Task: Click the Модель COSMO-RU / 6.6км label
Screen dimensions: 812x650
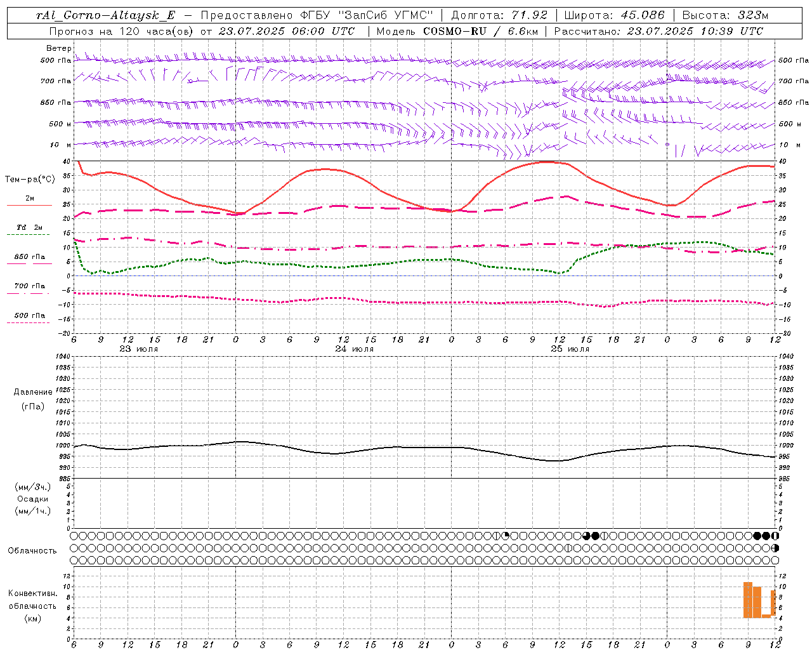Action: coord(457,31)
